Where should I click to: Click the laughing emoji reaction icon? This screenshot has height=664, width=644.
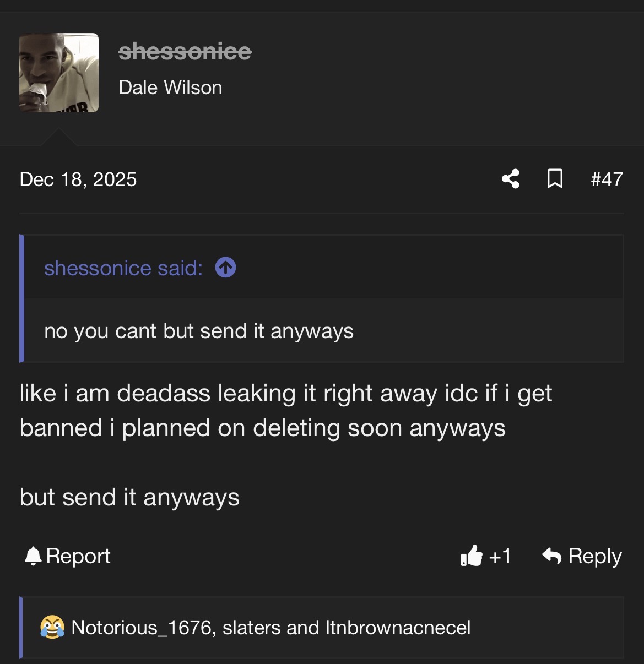(52, 628)
